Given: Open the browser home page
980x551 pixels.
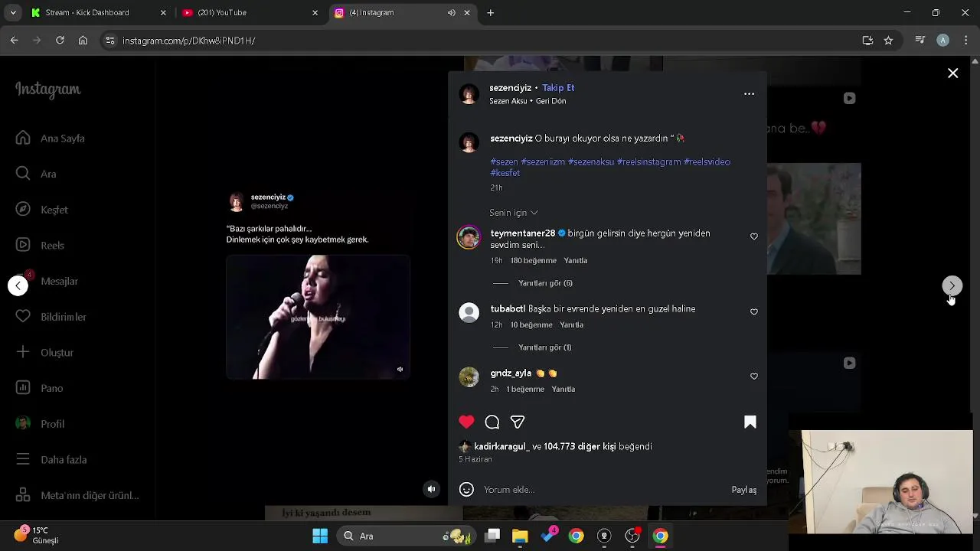Looking at the screenshot, I should click(83, 41).
